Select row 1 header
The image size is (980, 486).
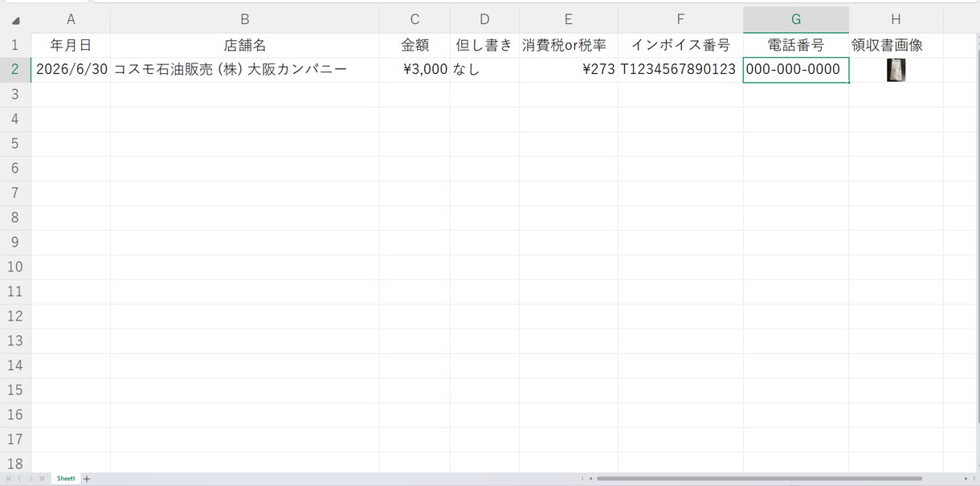pyautogui.click(x=15, y=45)
